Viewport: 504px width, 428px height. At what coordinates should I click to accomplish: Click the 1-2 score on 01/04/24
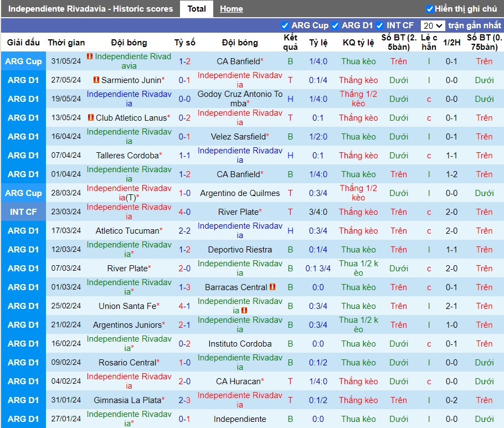(x=184, y=174)
